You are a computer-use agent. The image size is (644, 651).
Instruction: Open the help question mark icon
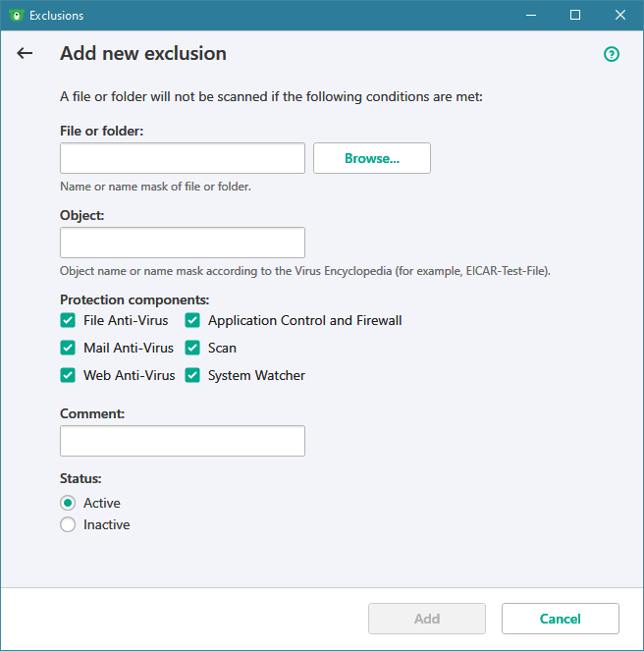(612, 54)
